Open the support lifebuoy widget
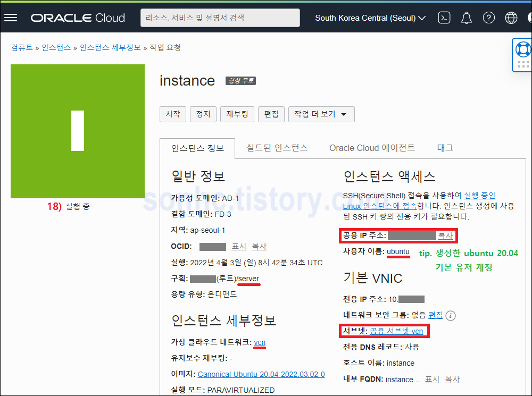Viewport: 532px width, 396px height. 523,50
